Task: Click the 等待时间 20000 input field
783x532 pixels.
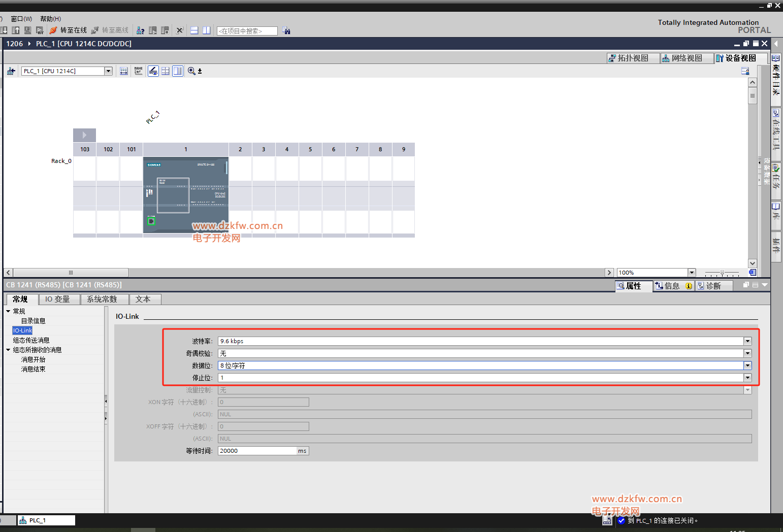Action: [x=257, y=451]
